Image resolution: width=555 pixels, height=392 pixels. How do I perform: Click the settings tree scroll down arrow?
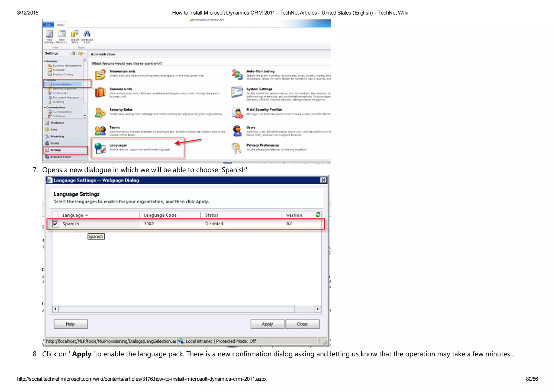[85, 116]
